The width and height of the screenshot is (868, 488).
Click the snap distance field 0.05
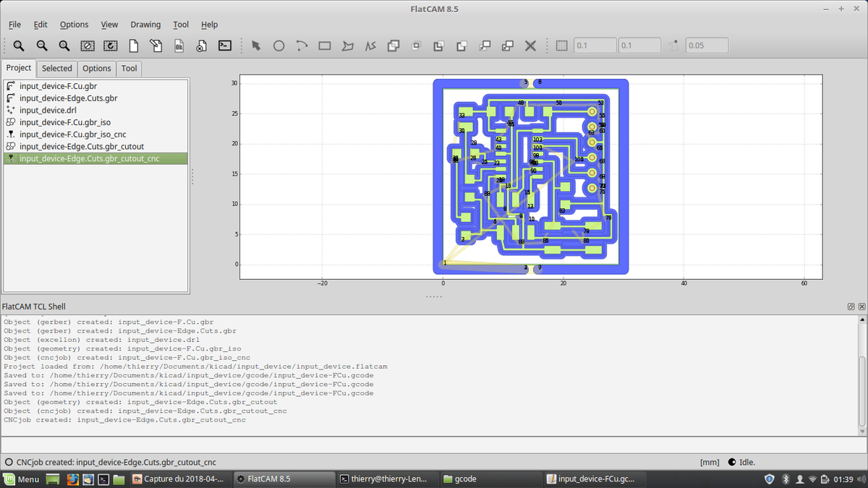click(707, 46)
